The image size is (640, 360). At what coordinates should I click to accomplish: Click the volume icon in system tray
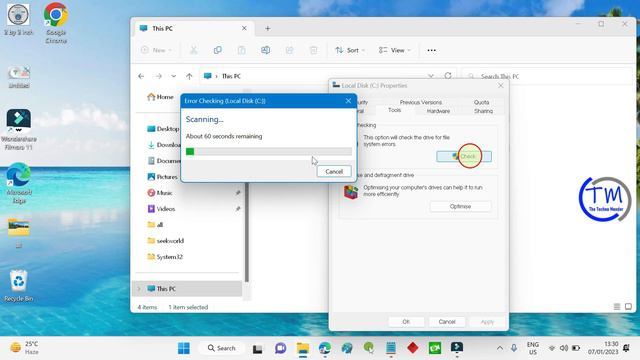pyautogui.click(x=564, y=348)
